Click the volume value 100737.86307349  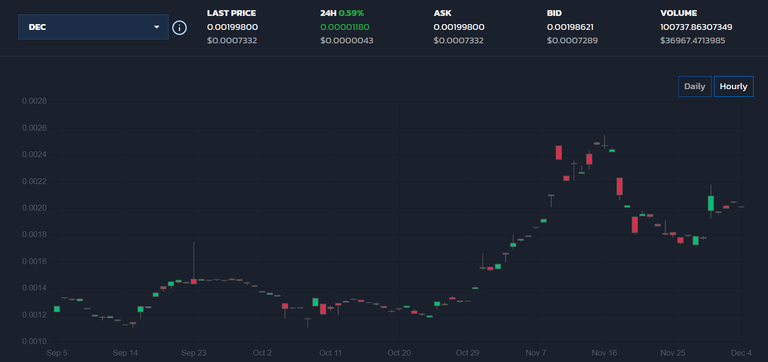click(x=696, y=27)
